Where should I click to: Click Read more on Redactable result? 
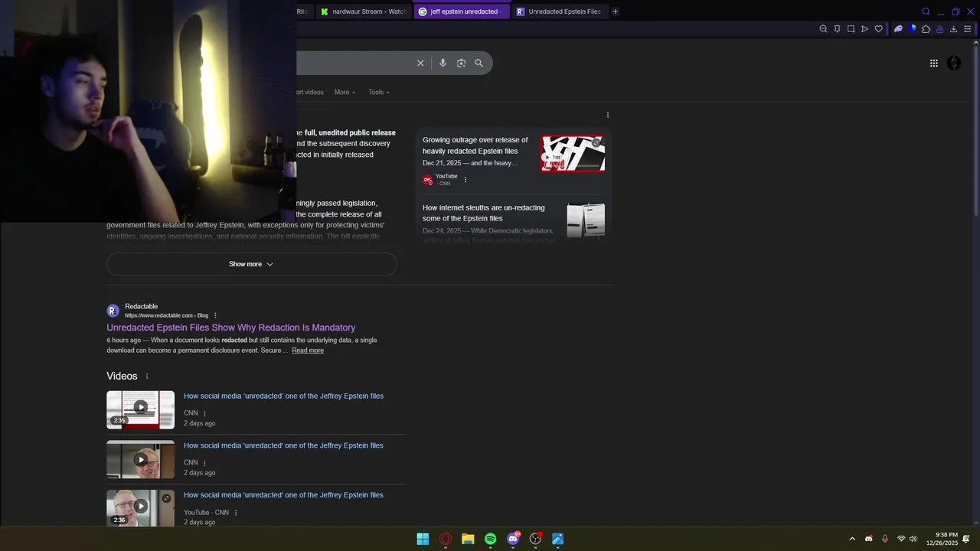click(308, 350)
